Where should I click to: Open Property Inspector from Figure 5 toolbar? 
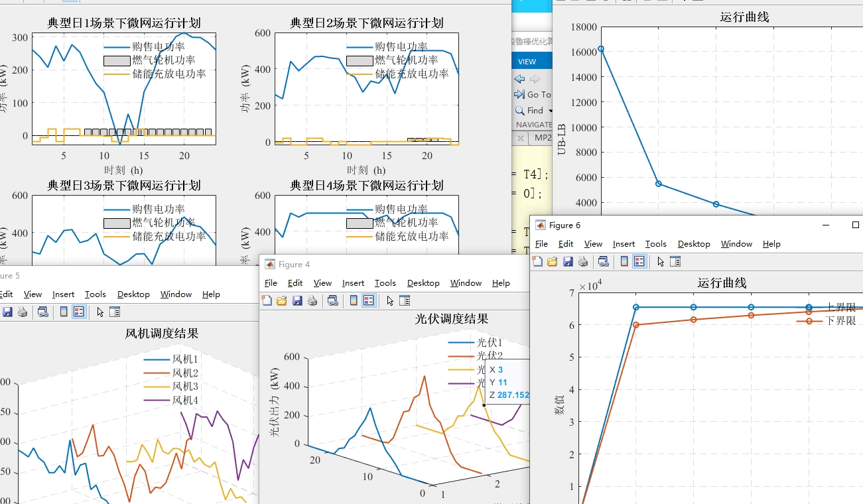click(115, 312)
